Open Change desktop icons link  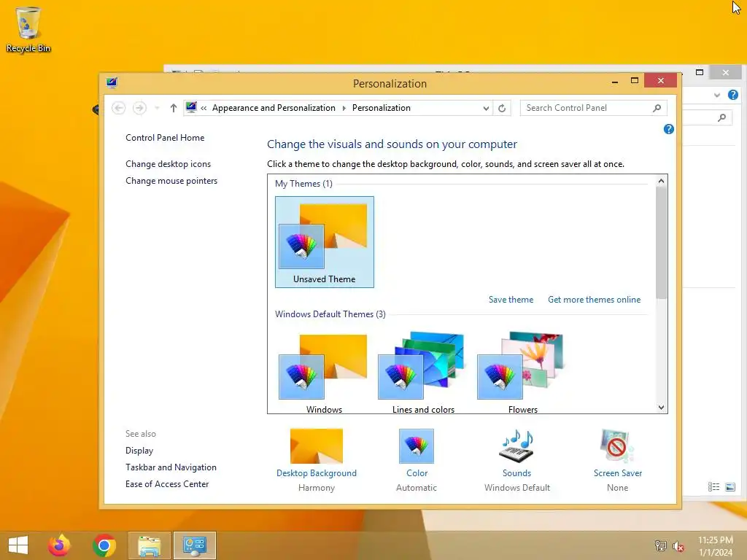(x=169, y=164)
